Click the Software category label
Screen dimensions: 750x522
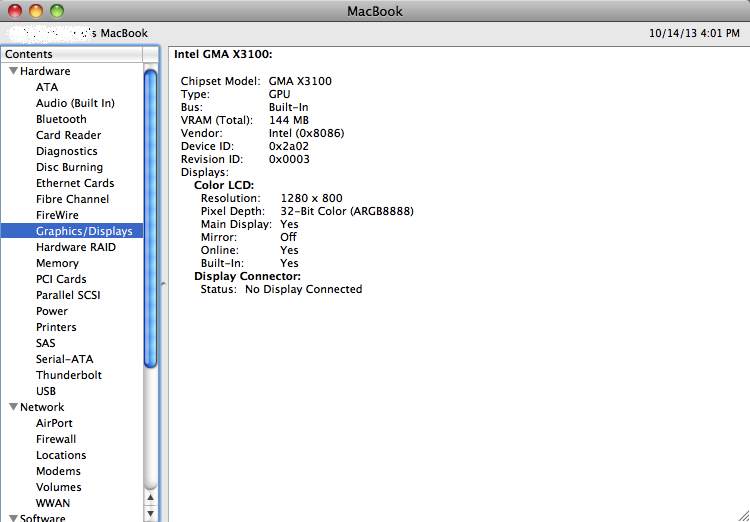[x=43, y=518]
